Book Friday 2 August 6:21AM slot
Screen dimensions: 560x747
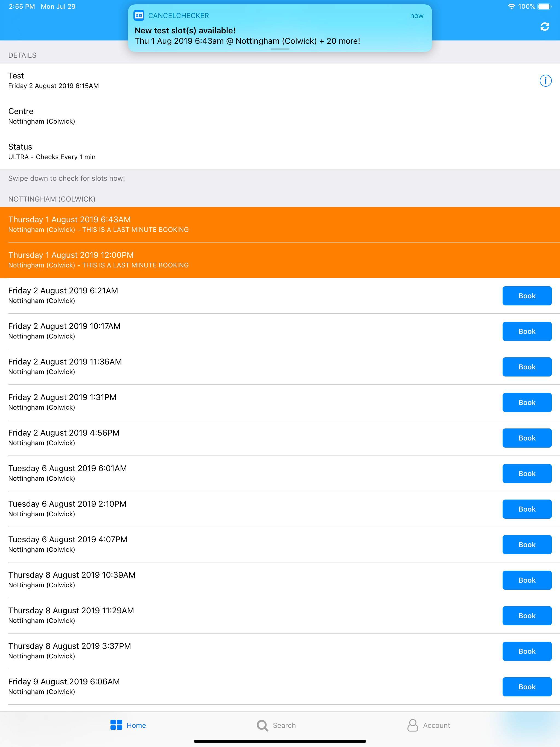coord(527,296)
